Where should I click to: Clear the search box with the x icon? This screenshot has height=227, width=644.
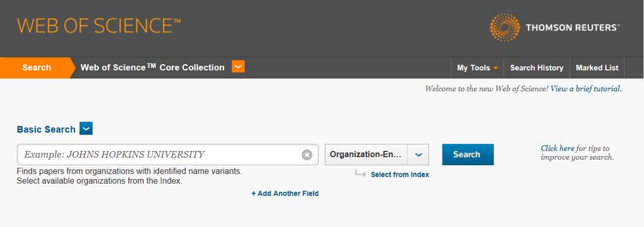(x=307, y=155)
